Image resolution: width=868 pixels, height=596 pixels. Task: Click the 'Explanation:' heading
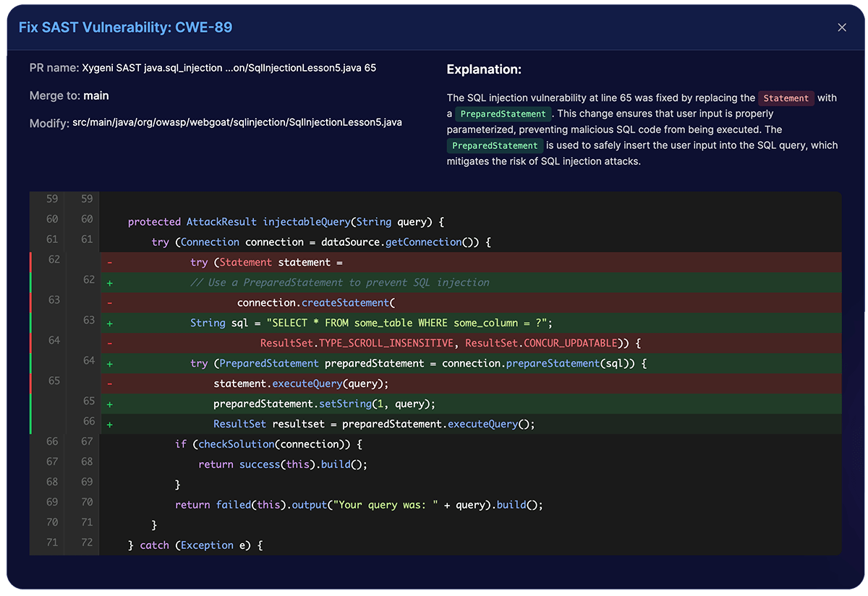[x=484, y=69]
